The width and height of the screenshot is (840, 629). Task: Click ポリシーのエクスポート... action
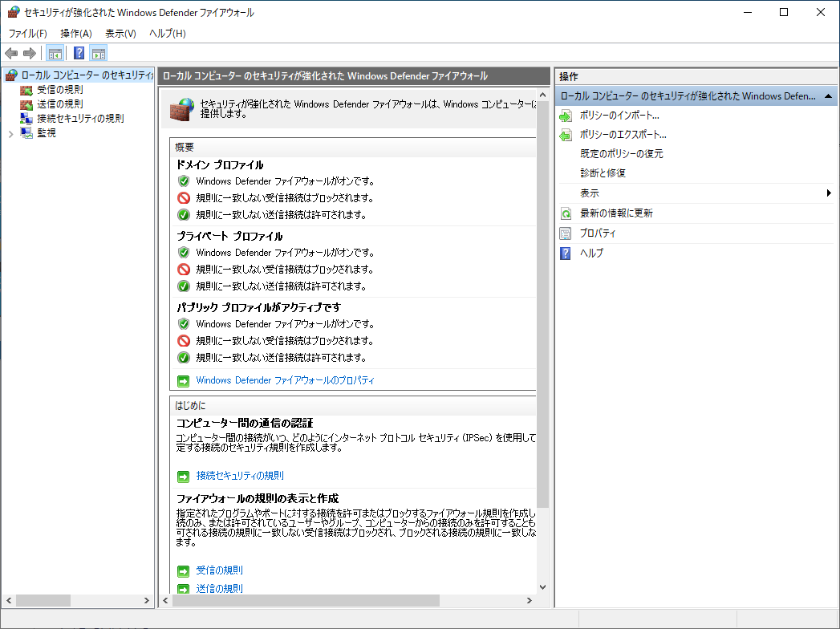(x=623, y=135)
